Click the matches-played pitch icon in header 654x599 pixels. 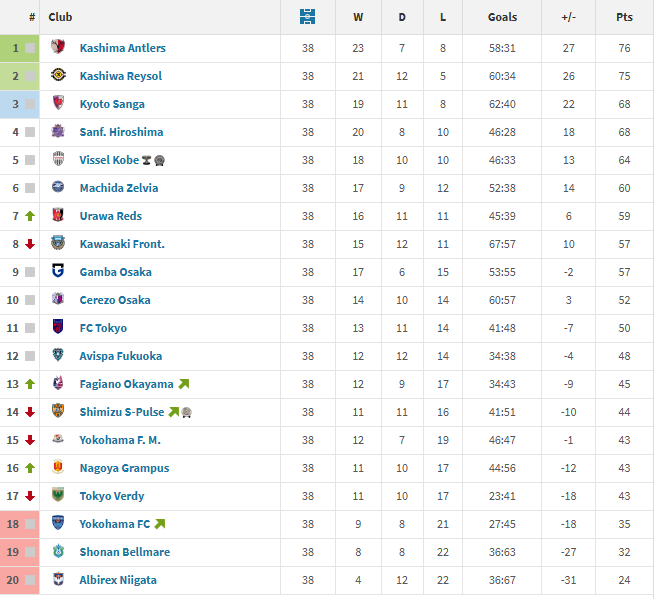pyautogui.click(x=307, y=17)
